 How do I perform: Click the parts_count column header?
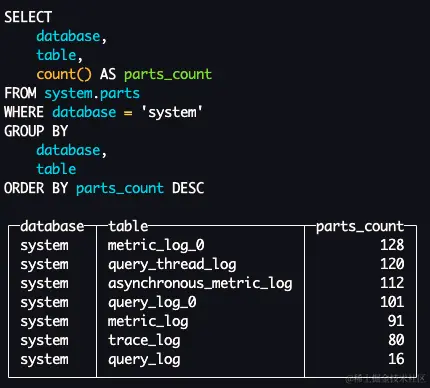click(360, 227)
